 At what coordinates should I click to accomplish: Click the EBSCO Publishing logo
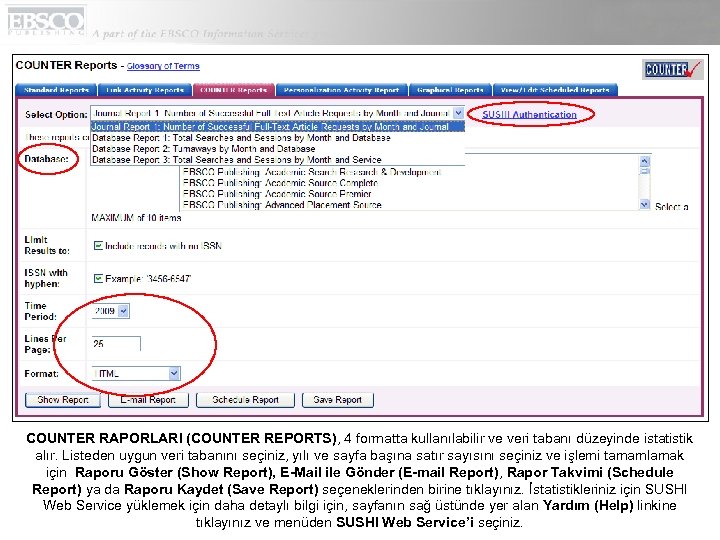(46, 22)
